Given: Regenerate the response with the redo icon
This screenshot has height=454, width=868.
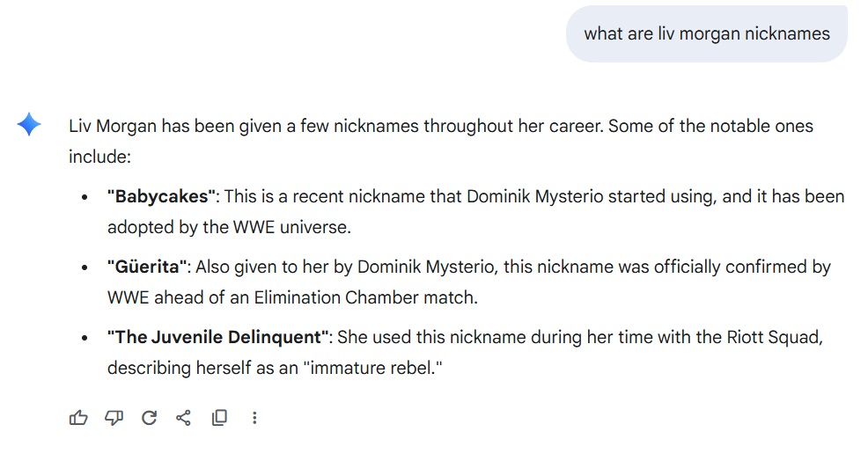Looking at the screenshot, I should point(149,418).
